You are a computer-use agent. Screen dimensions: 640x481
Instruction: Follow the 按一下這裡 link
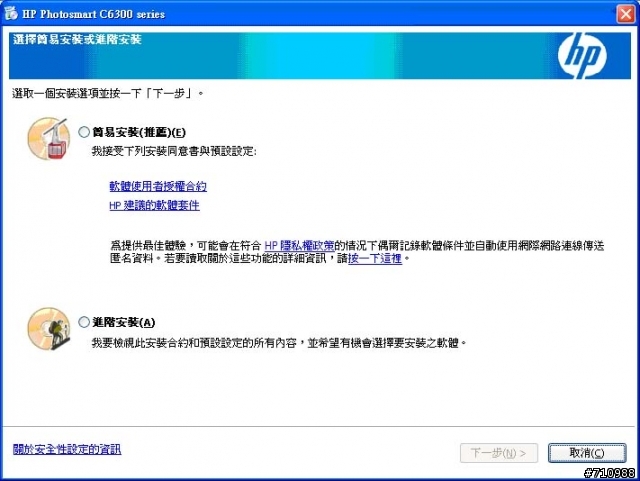pyautogui.click(x=375, y=258)
